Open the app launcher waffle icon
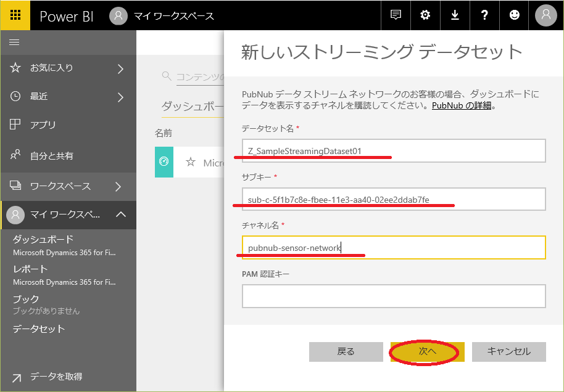Image resolution: width=564 pixels, height=392 pixels. pos(15,15)
